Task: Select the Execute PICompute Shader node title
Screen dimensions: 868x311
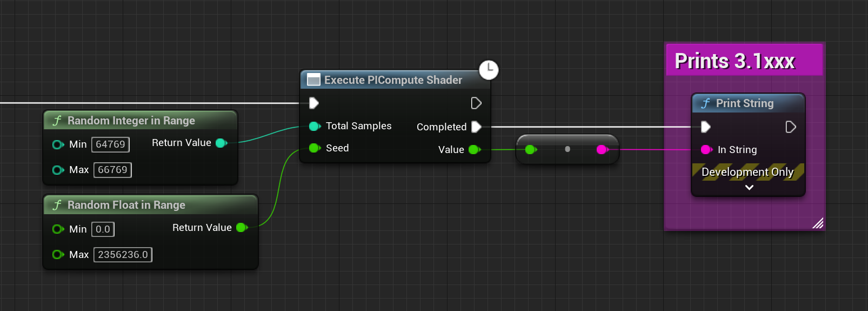Action: coord(393,80)
